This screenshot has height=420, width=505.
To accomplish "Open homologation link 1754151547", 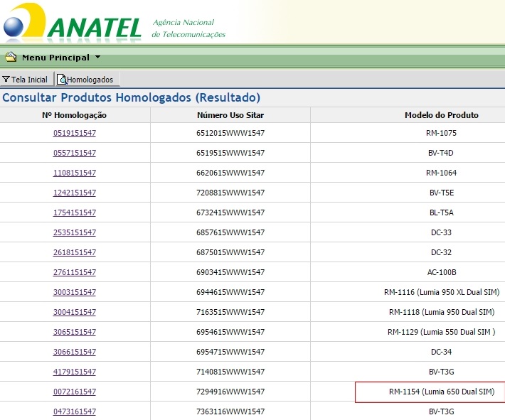I will [75, 212].
